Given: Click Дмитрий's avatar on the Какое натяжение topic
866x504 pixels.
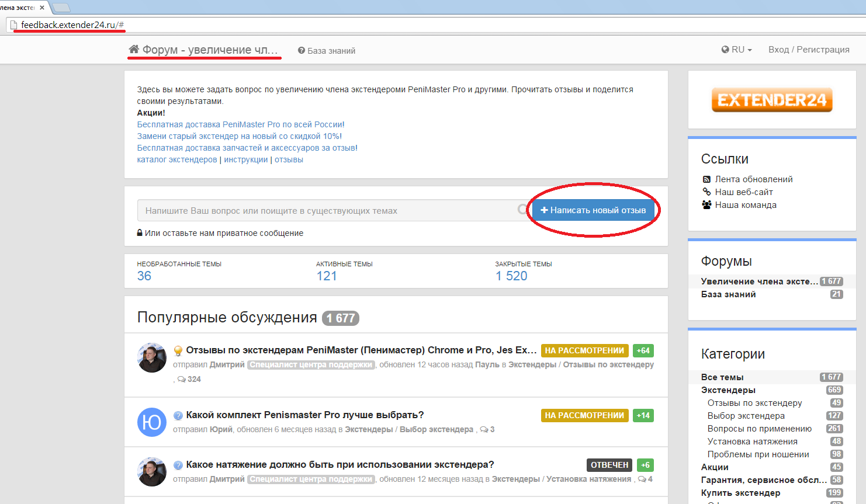Looking at the screenshot, I should [152, 472].
